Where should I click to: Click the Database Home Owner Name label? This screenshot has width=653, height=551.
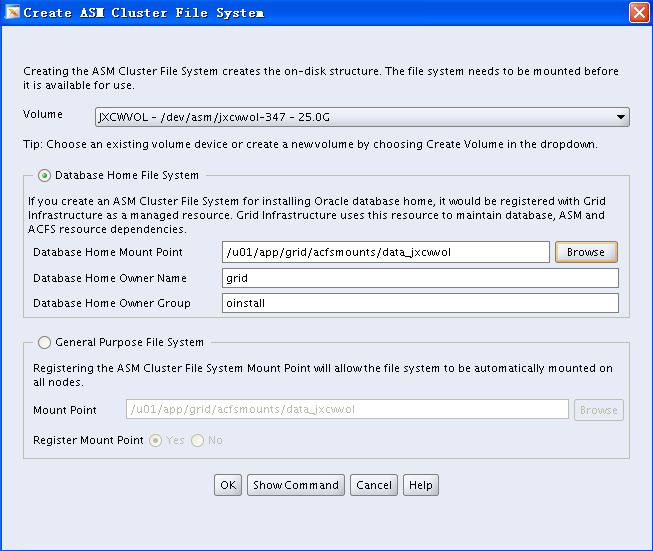point(110,278)
